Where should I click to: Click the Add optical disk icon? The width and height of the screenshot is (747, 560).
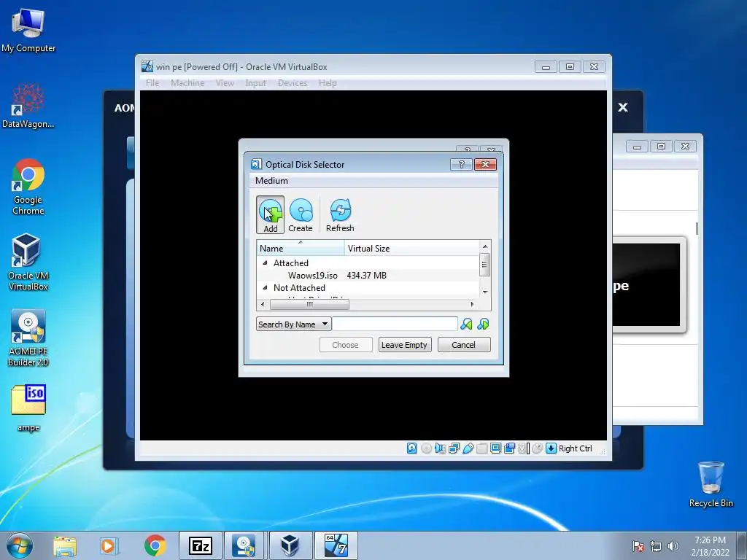(x=270, y=215)
